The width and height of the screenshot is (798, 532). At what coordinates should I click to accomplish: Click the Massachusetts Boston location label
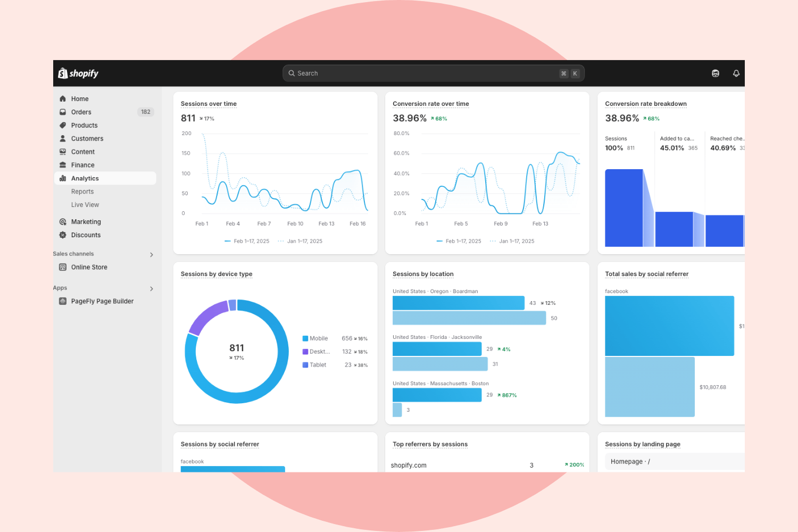440,384
